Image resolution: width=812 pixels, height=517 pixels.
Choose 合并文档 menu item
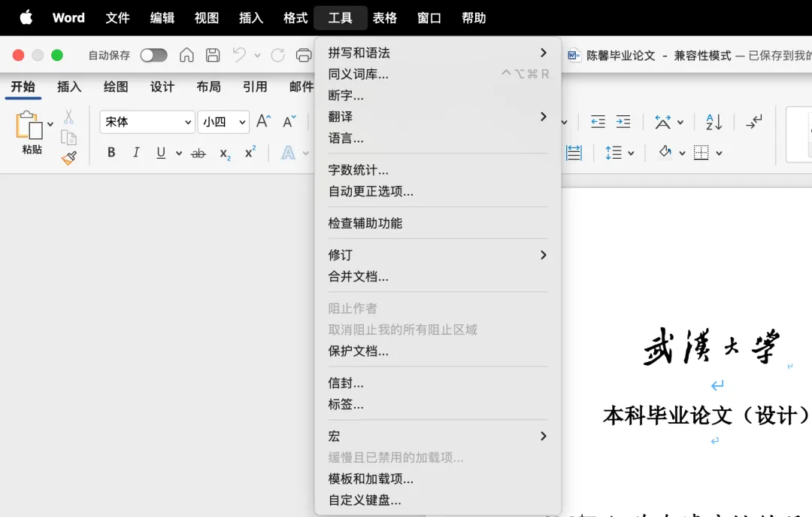click(x=438, y=276)
